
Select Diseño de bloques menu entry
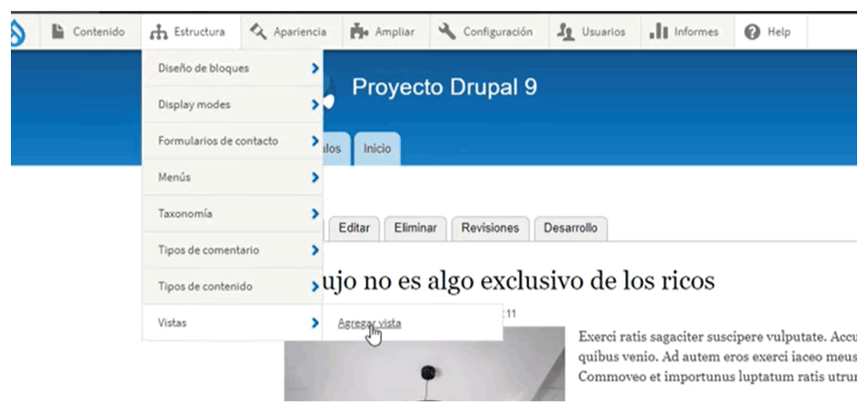233,68
